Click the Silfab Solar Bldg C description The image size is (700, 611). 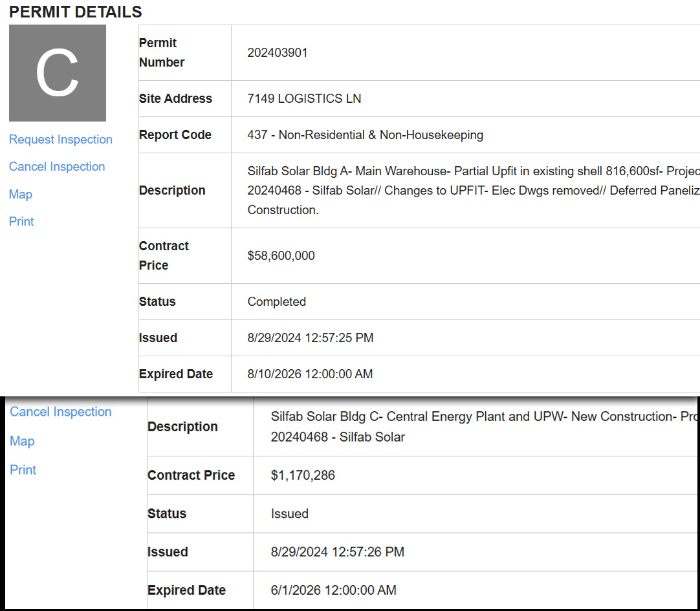pyautogui.click(x=479, y=427)
